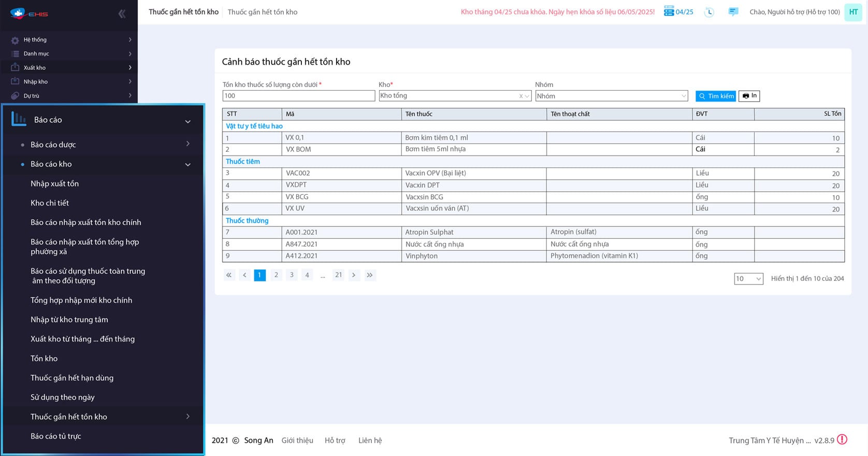The height and width of the screenshot is (456, 868).
Task: Collapse the Báo cáo kho submenu
Action: click(x=187, y=164)
